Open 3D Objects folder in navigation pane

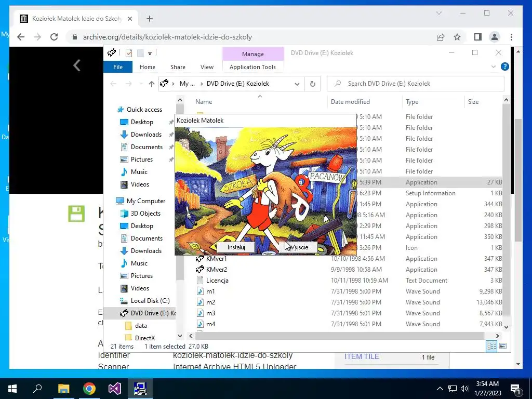click(145, 214)
